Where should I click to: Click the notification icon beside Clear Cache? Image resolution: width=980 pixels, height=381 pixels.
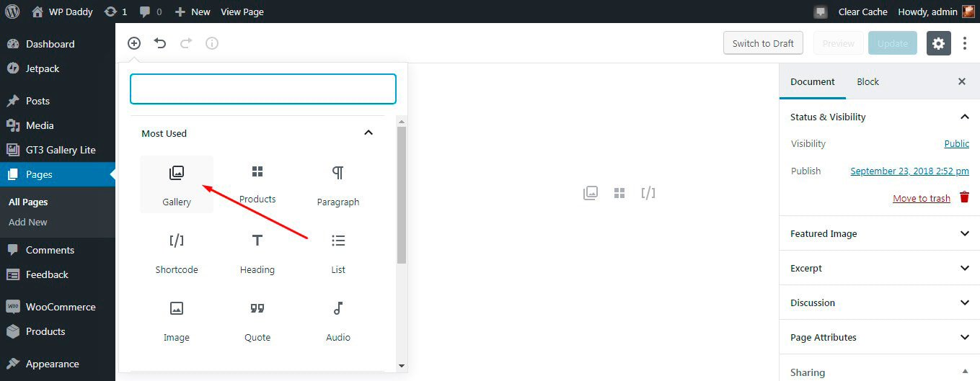820,12
